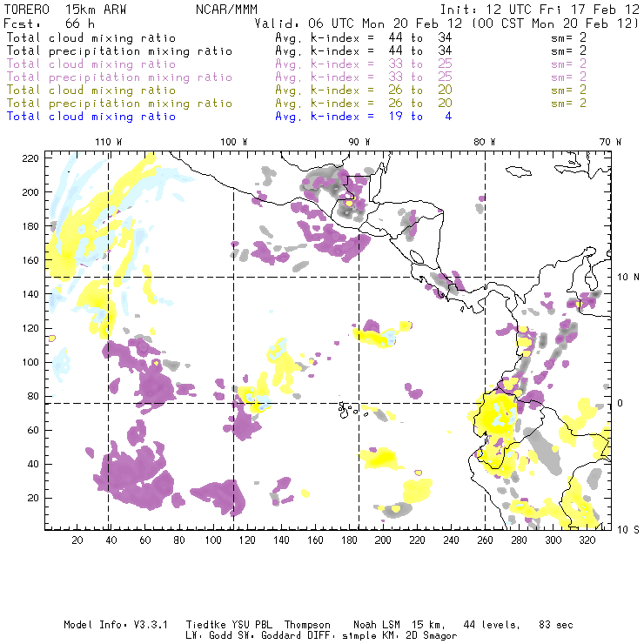This screenshot has width=644, height=644.
Task: Click the '100 W' longitude label
Action: (234, 142)
